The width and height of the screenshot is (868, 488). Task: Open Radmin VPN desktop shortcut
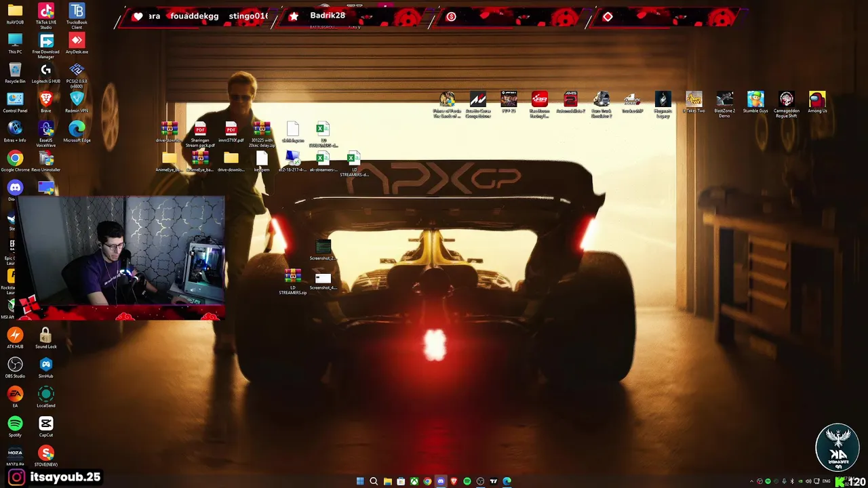point(77,102)
